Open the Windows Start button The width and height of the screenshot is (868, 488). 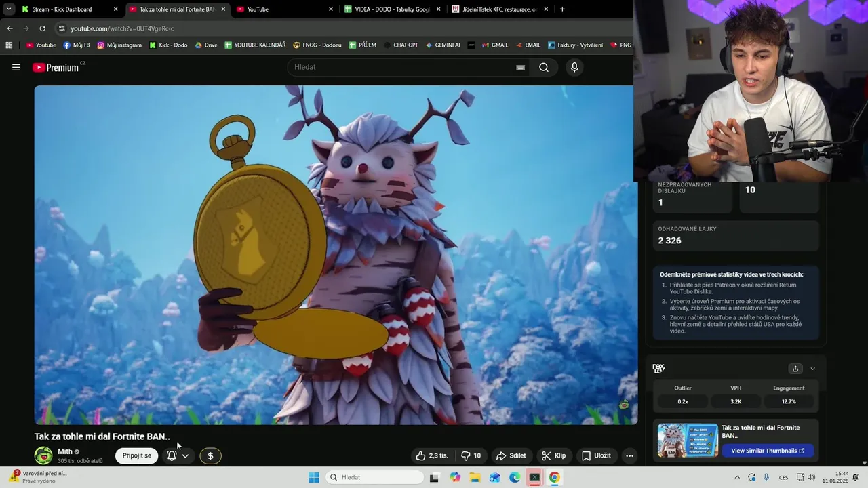click(x=314, y=477)
